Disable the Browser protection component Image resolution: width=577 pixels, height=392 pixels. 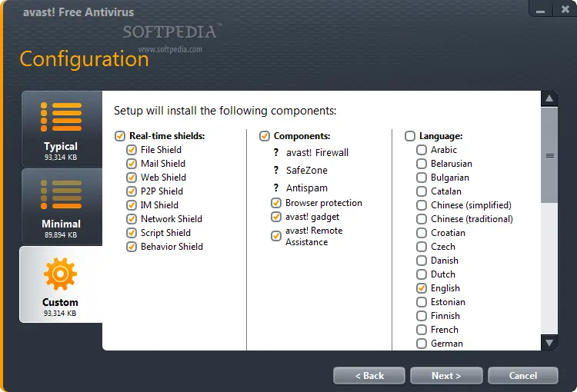coord(276,204)
